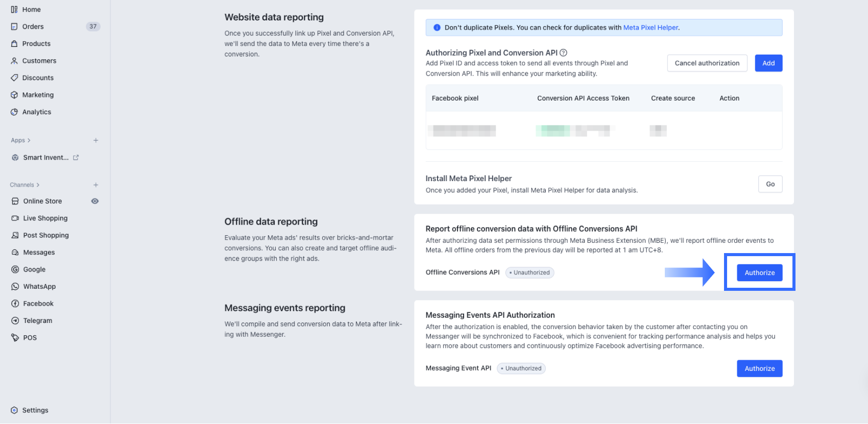
Task: Open the Meta Pixel Helper link
Action: click(x=650, y=28)
